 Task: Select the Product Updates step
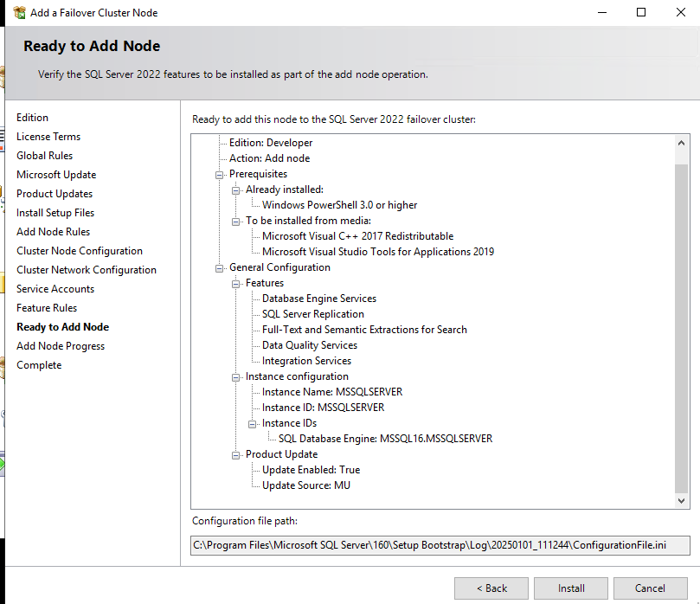55,194
